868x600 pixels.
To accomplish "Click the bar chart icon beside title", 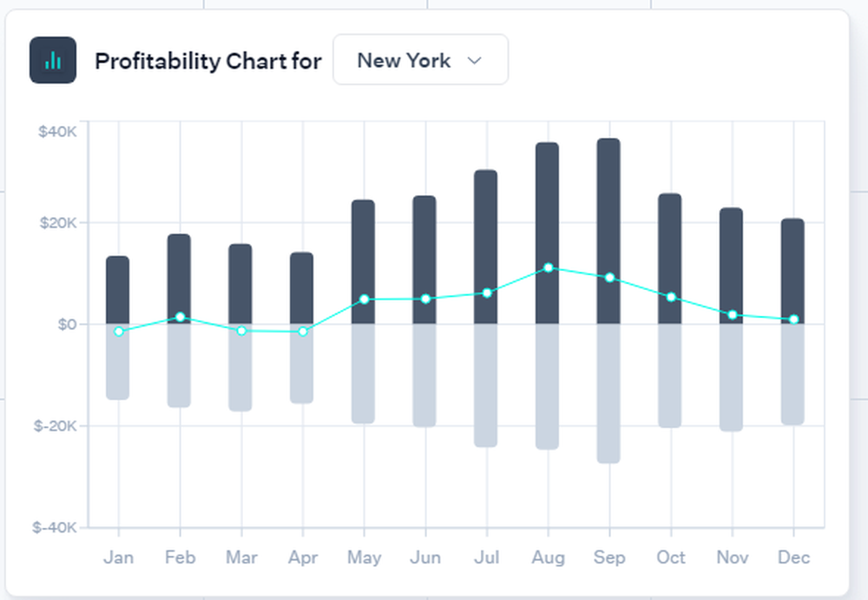I will (53, 60).
